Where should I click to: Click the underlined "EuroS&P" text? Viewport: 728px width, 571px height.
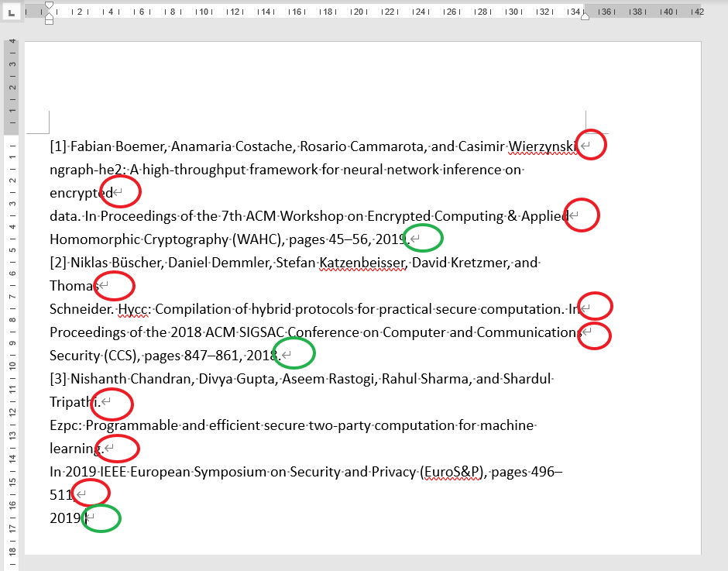click(453, 472)
